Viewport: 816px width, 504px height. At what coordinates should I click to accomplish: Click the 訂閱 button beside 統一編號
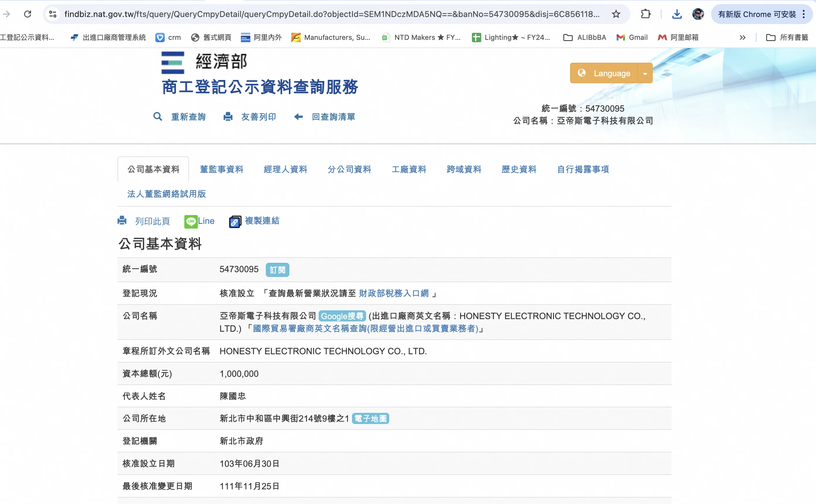click(277, 270)
